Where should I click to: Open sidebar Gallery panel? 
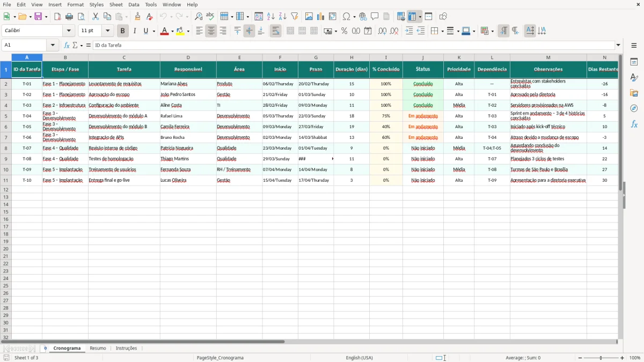tap(634, 93)
